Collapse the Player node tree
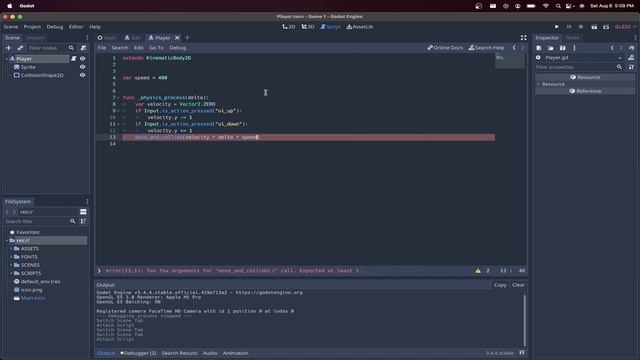 (7, 59)
